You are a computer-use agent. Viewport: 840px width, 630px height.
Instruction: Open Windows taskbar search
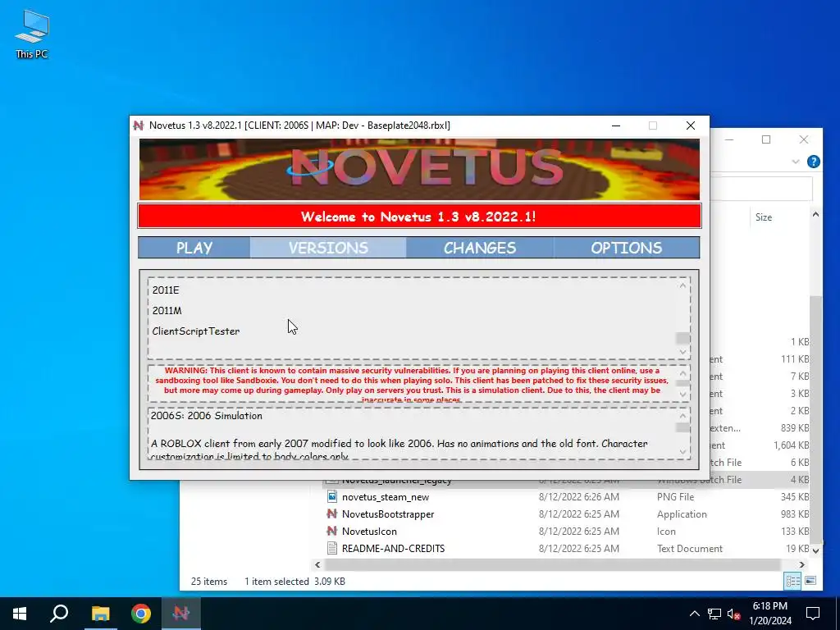point(59,614)
